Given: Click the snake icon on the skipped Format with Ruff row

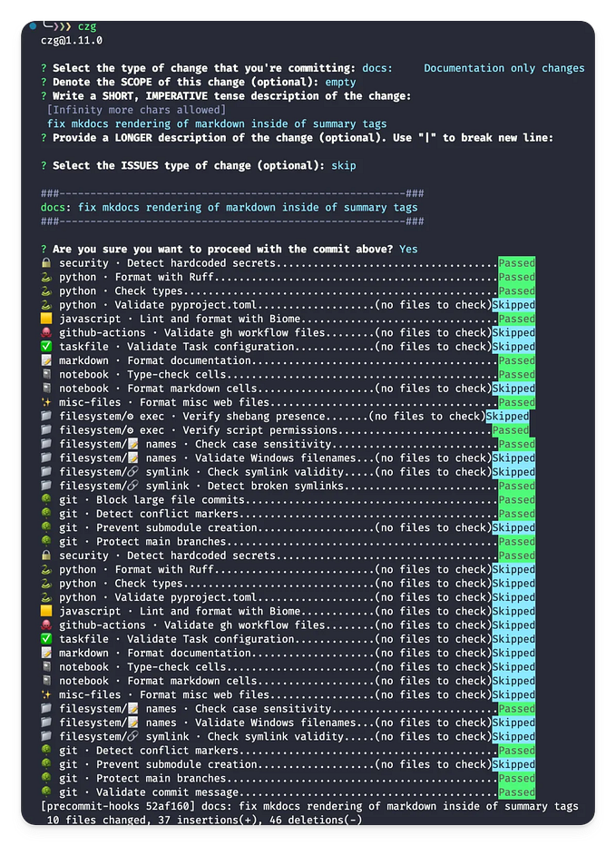Looking at the screenshot, I should 46,569.
